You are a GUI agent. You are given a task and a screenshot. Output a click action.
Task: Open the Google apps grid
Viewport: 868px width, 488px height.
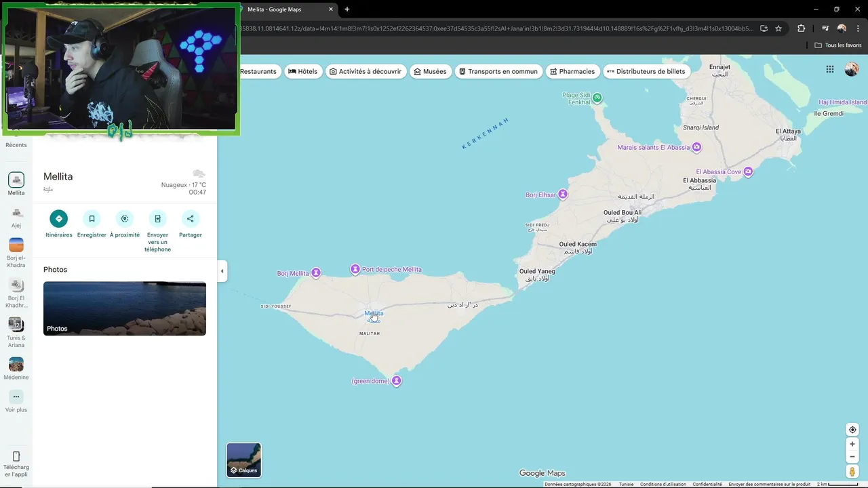pyautogui.click(x=830, y=69)
